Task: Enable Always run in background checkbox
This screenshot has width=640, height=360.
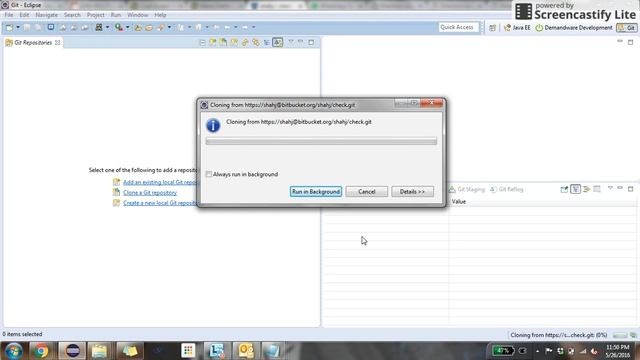Action: click(x=209, y=174)
